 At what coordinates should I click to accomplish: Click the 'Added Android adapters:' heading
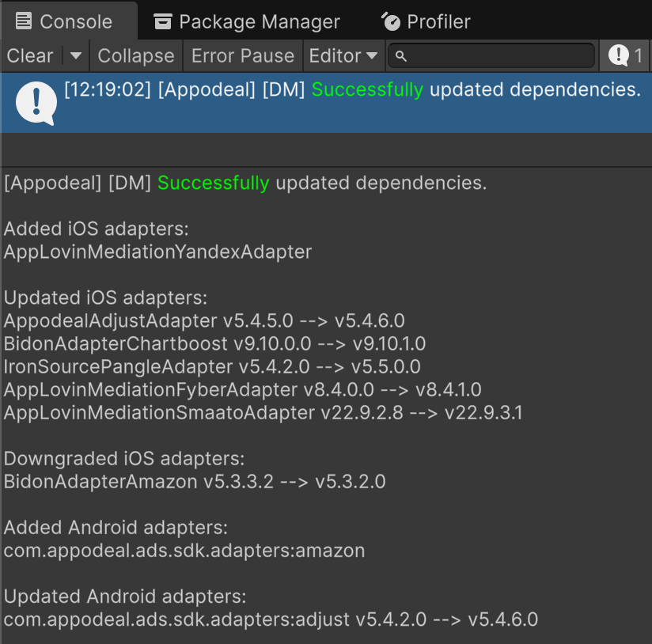tap(116, 528)
